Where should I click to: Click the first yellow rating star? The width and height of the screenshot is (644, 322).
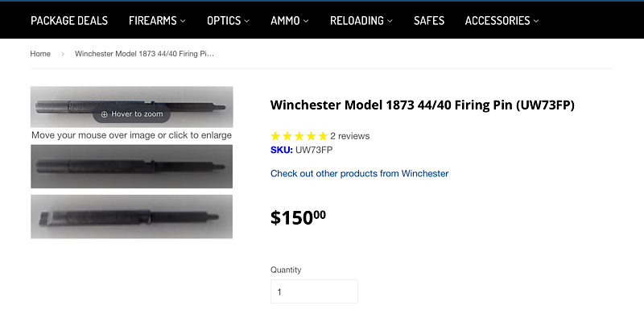point(276,136)
